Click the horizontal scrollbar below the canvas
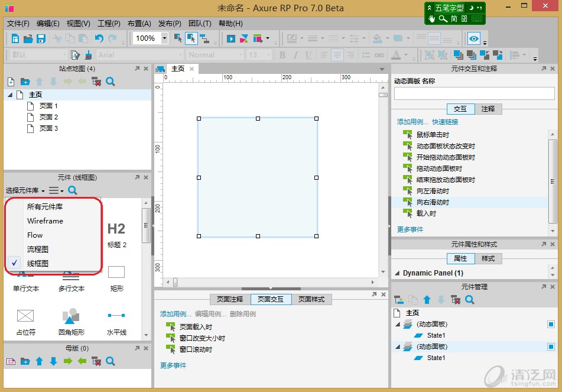Image resolution: width=562 pixels, height=392 pixels. tap(272, 283)
